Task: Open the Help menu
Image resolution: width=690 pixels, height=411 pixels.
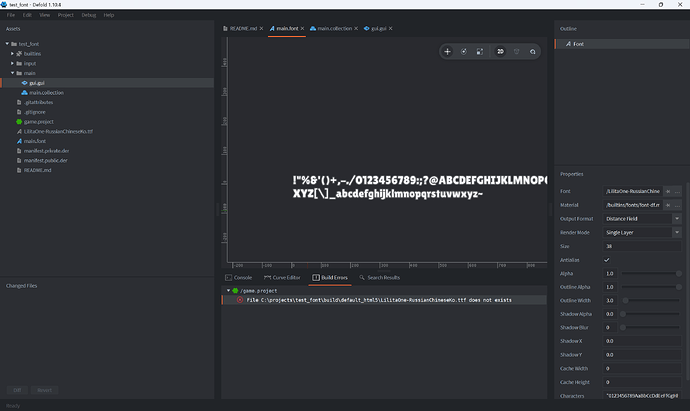Action: click(109, 15)
